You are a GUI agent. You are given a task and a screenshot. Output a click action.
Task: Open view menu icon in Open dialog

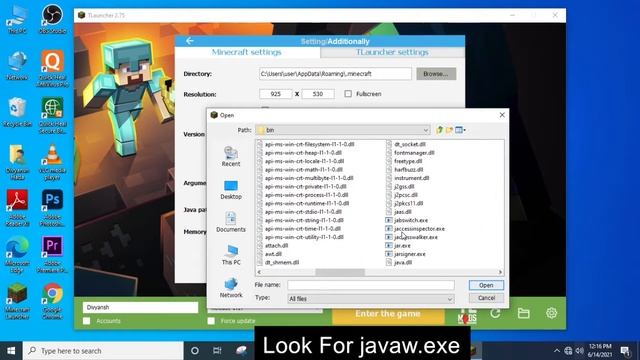click(460, 130)
